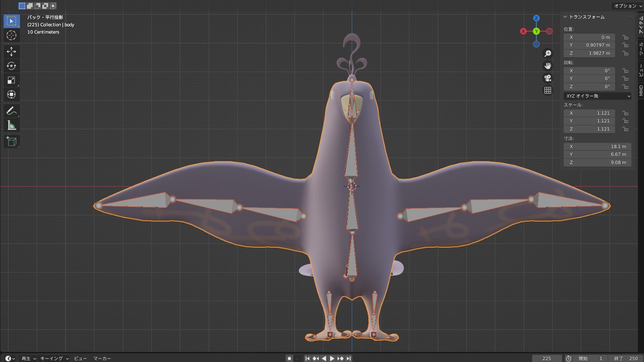
Task: Choose the Rotate tool
Action: pos(11,66)
